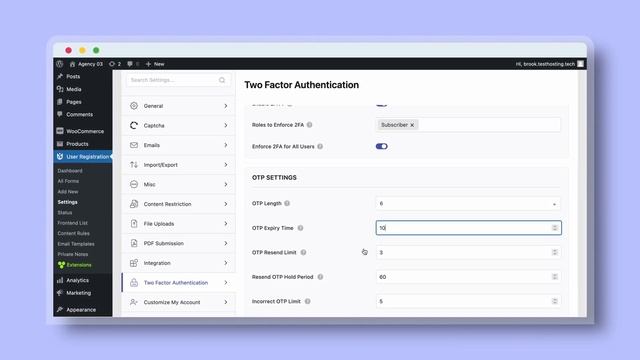
Task: Click the Import/Export arrows icon
Action: (x=134, y=164)
